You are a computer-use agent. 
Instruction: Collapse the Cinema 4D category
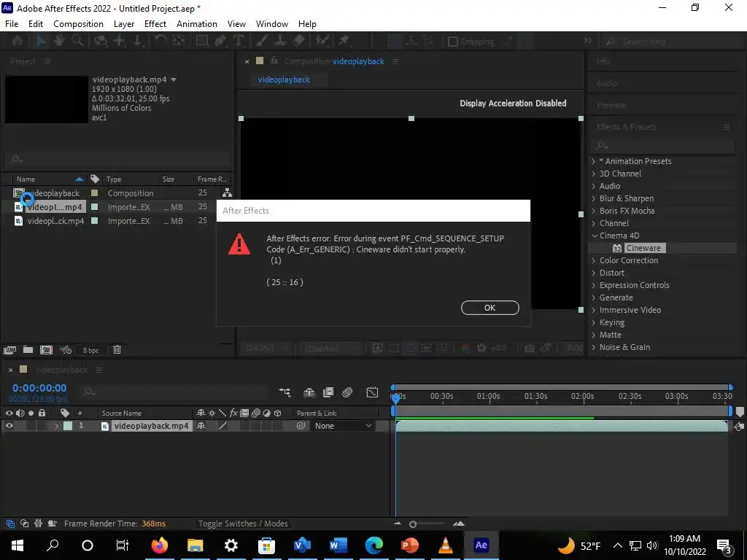[594, 236]
